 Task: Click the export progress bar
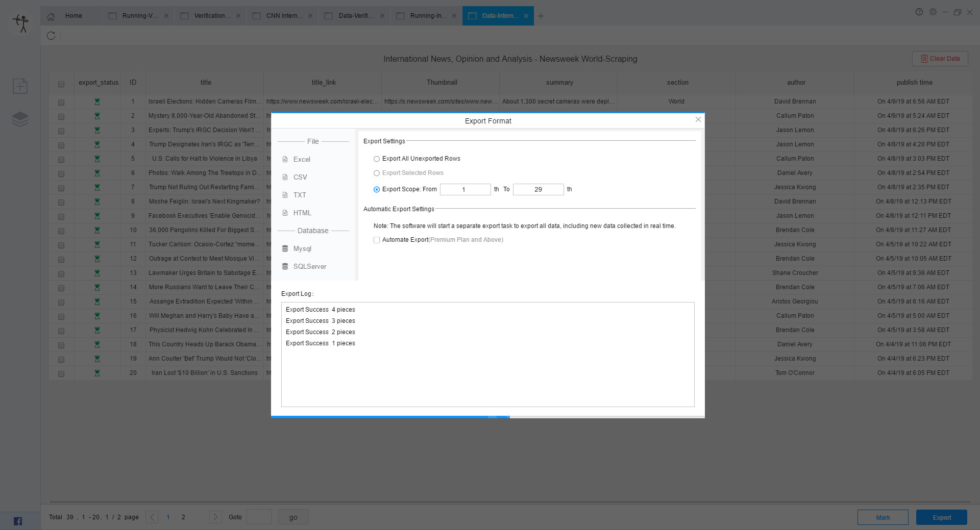(x=488, y=417)
